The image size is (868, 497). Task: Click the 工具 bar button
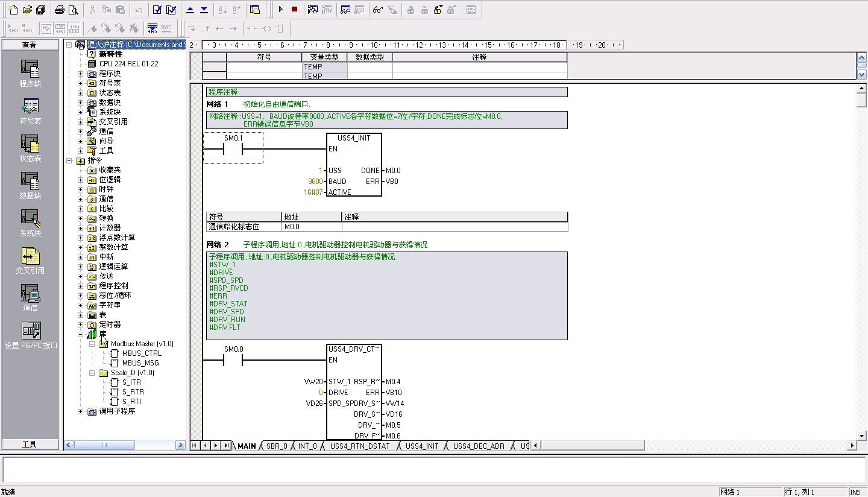(x=30, y=445)
